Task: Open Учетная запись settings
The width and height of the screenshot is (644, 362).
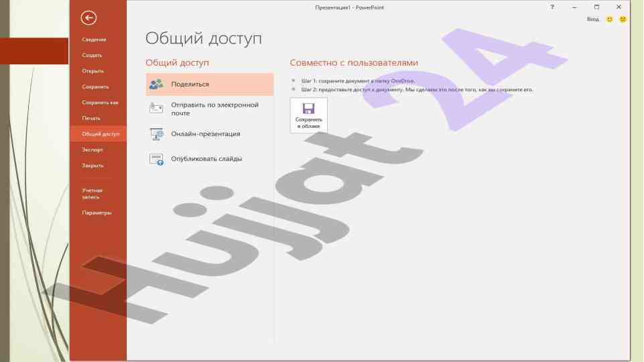Action: click(x=92, y=194)
